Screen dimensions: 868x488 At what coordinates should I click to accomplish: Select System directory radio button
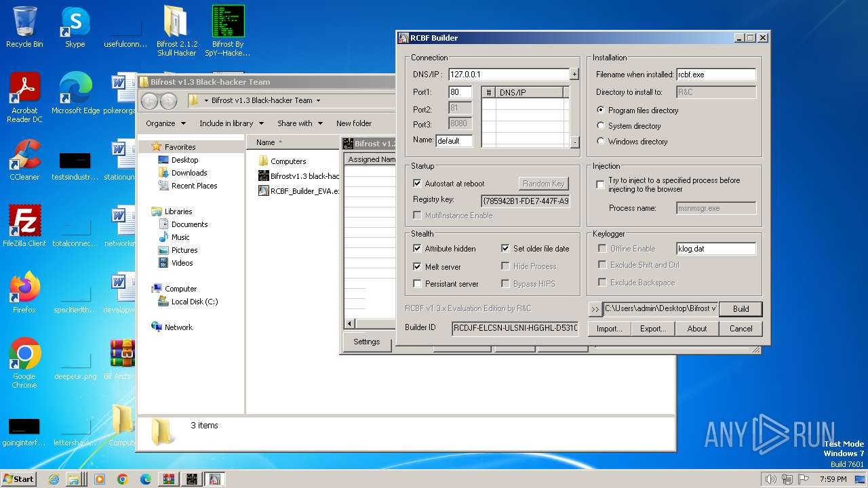point(601,125)
